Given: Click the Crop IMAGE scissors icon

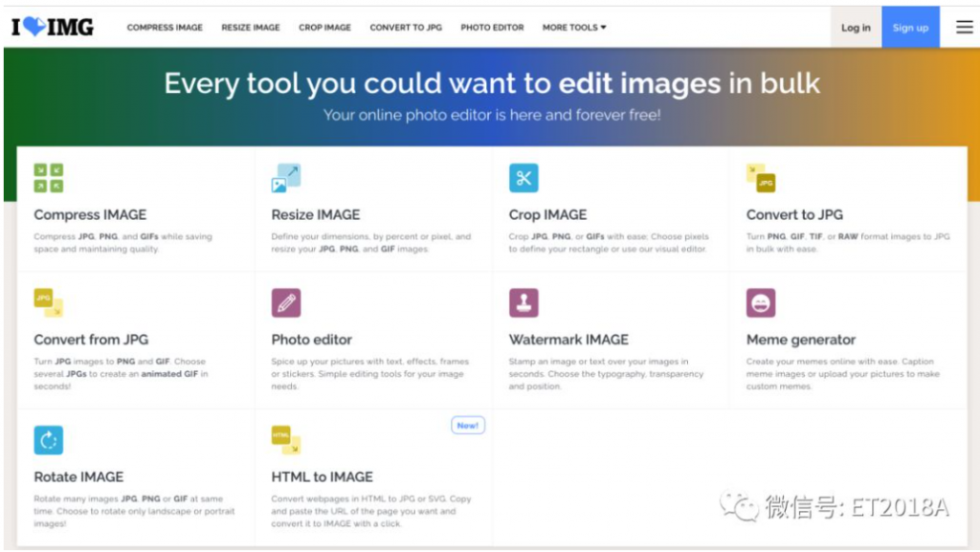Looking at the screenshot, I should [523, 178].
